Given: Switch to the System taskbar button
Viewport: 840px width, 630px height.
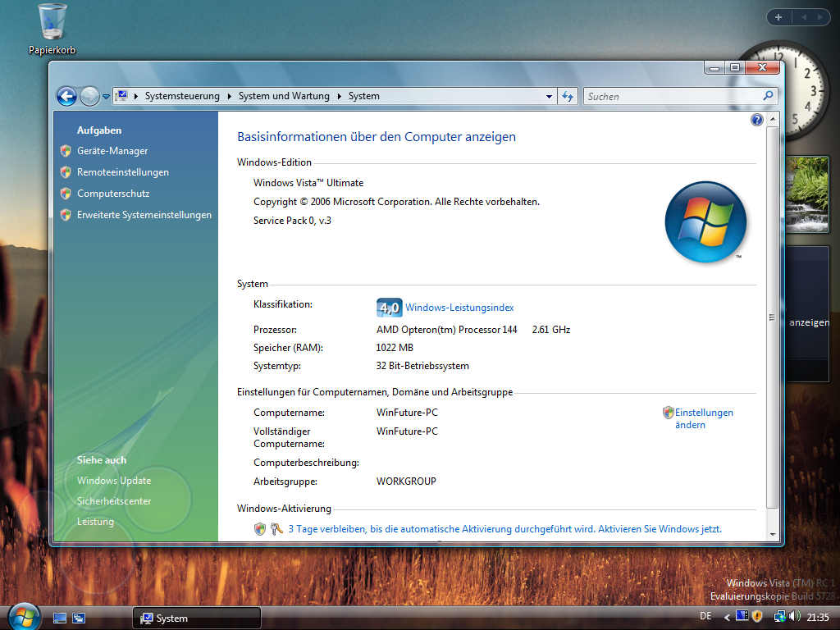Looking at the screenshot, I should pos(197,618).
